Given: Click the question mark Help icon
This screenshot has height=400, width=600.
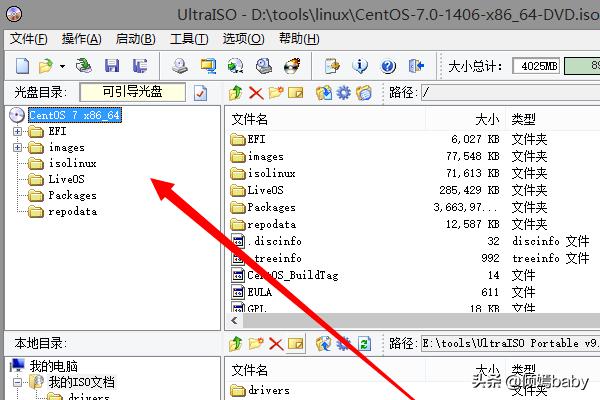Looking at the screenshot, I should [x=388, y=66].
